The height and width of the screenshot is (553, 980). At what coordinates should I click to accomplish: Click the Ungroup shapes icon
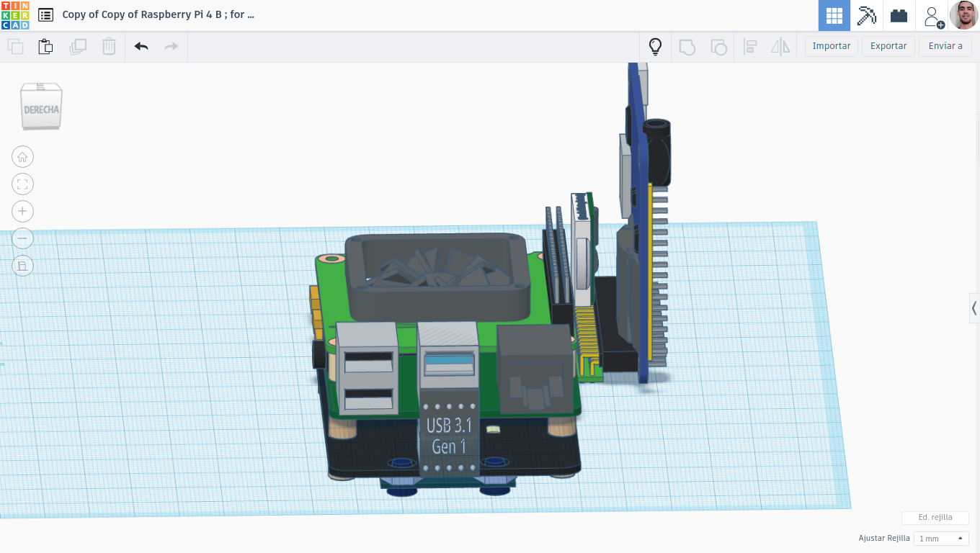click(x=718, y=47)
